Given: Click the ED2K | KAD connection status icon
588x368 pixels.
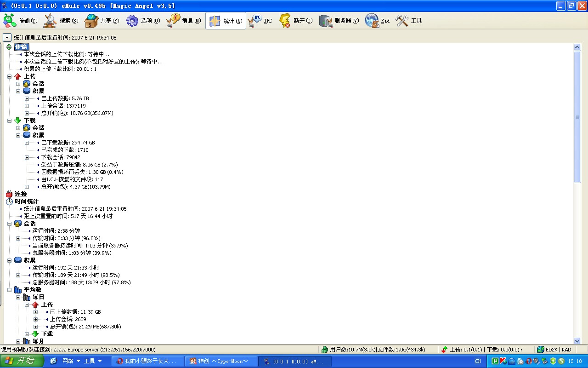Looking at the screenshot, I should 540,350.
